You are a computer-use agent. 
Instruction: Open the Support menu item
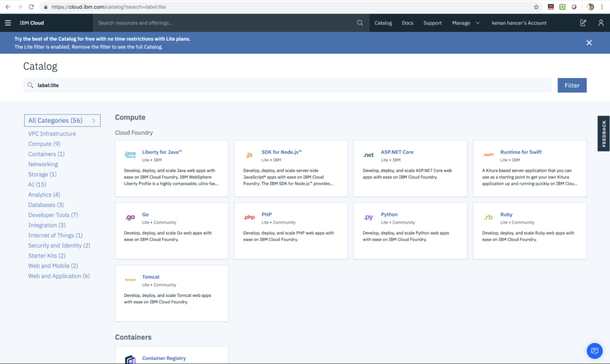[432, 23]
